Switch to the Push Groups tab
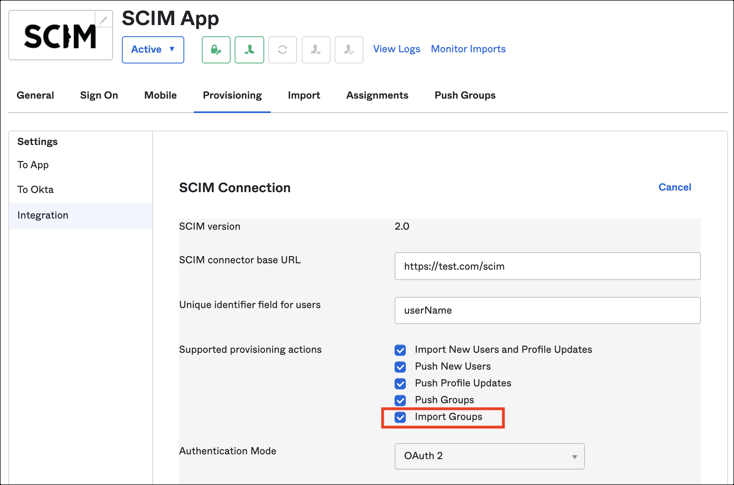734x485 pixels. [x=464, y=96]
